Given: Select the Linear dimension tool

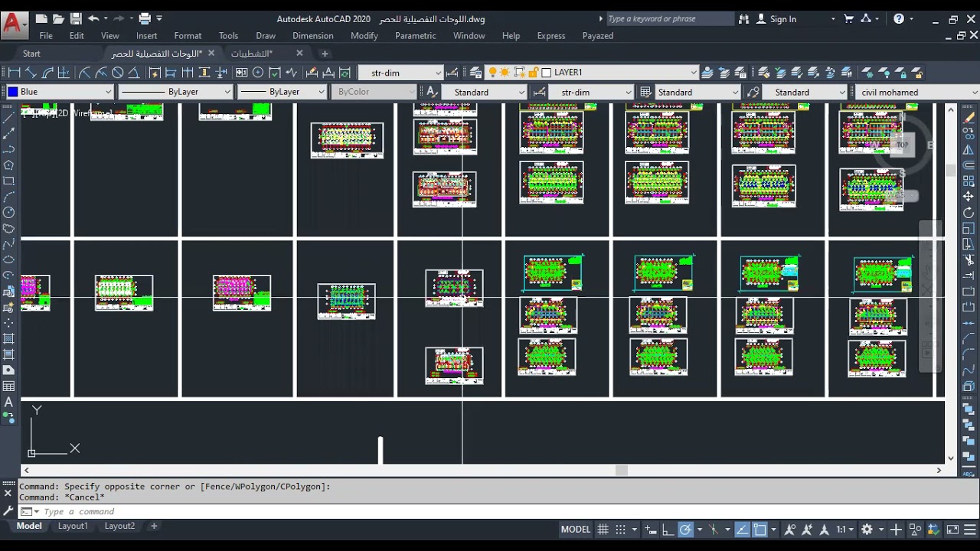Looking at the screenshot, I should (14, 73).
